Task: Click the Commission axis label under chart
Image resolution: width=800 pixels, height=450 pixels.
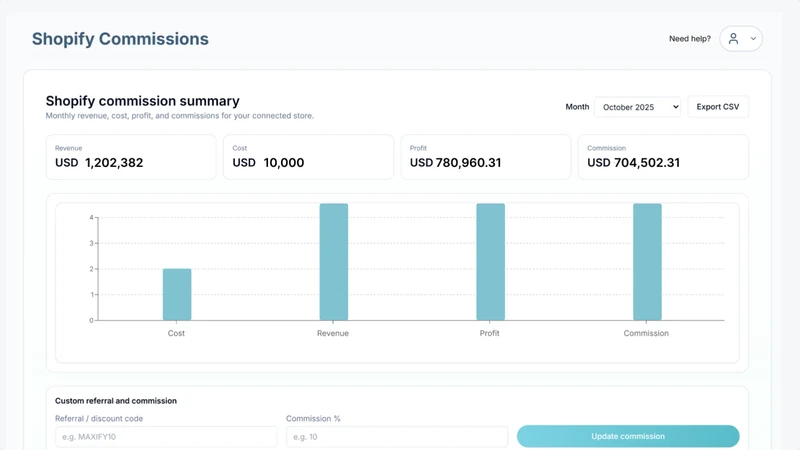Action: (646, 333)
